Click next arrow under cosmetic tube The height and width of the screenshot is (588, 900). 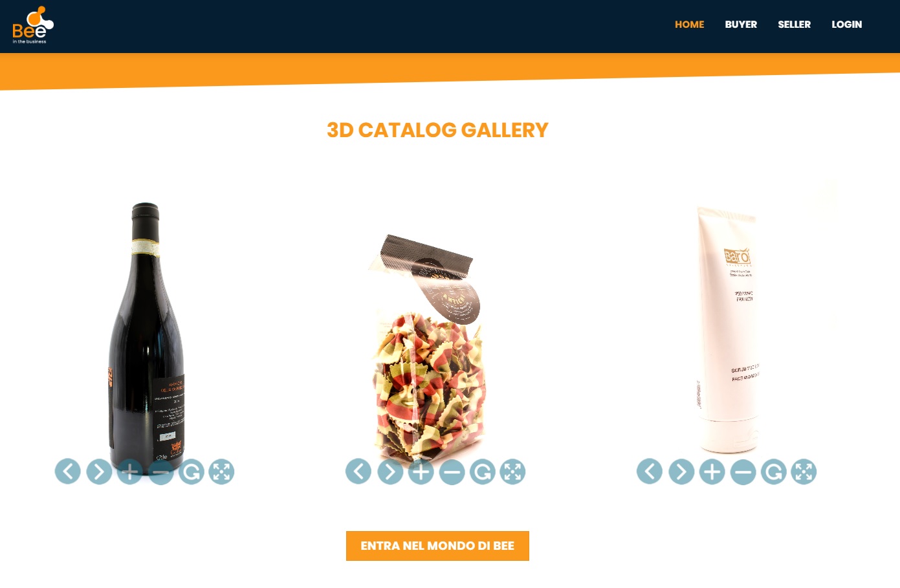click(681, 472)
